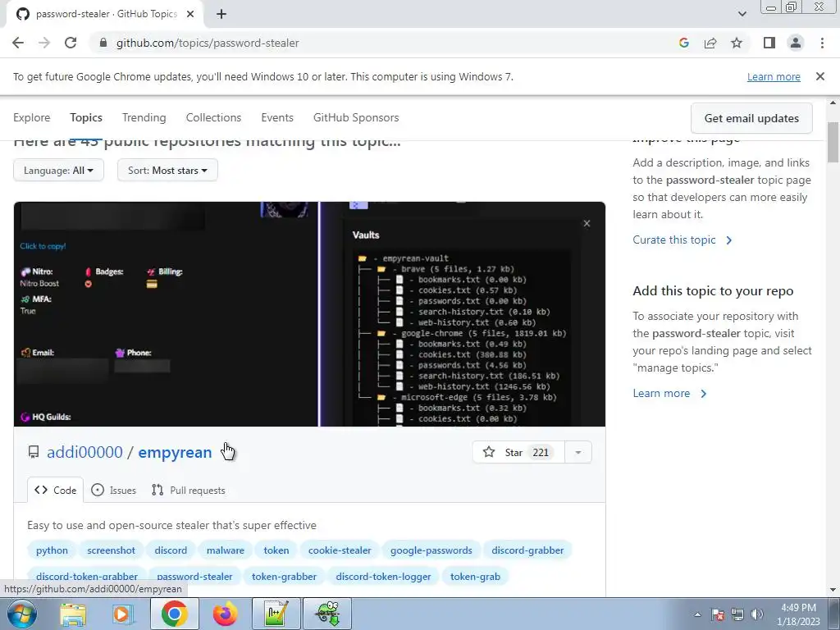Open the Issues tab of empyrean
Screen dimensions: 840x630
pyautogui.click(x=113, y=491)
